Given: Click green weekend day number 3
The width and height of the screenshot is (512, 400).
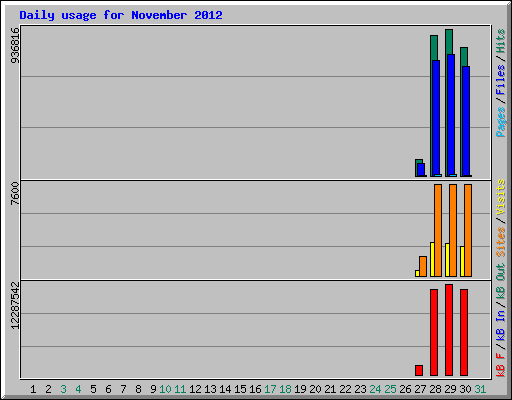Looking at the screenshot, I should (63, 389).
